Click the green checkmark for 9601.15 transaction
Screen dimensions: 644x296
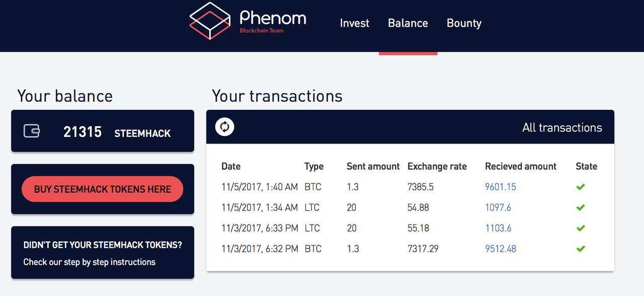coord(581,187)
